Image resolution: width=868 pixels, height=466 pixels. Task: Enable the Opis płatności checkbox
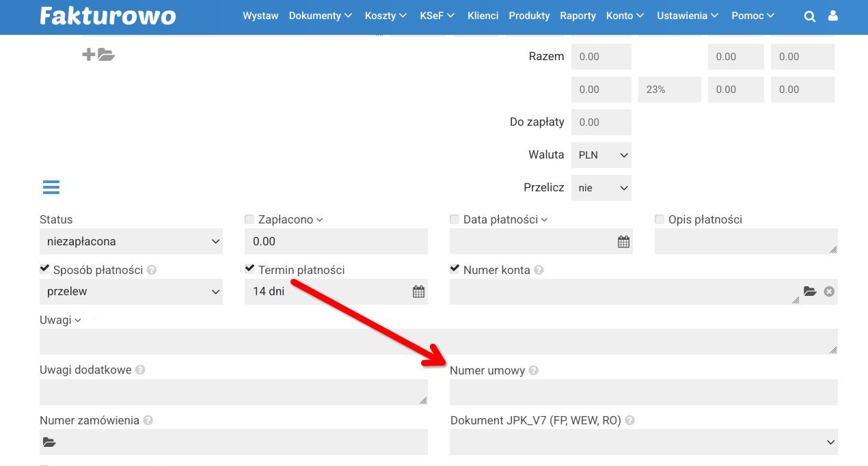[x=660, y=219]
